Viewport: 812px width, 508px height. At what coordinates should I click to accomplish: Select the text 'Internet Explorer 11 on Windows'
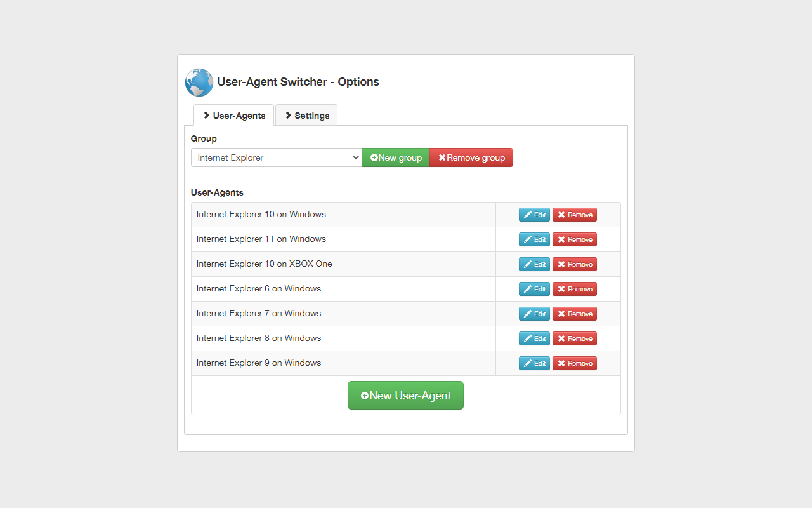(x=261, y=239)
